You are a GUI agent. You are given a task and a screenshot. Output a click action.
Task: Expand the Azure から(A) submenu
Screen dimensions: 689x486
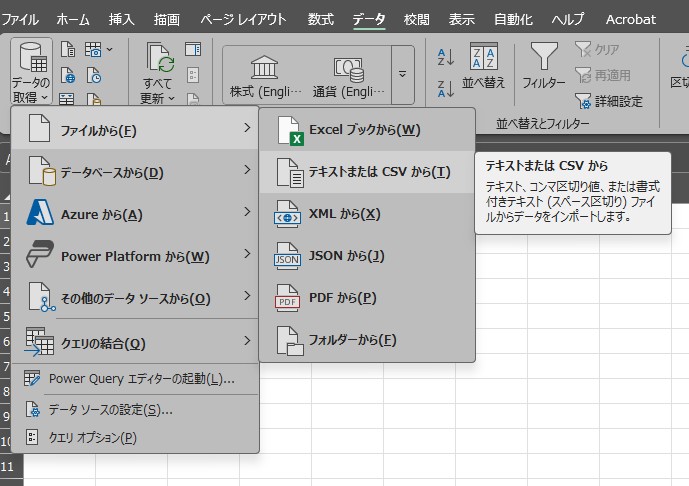coord(135,213)
